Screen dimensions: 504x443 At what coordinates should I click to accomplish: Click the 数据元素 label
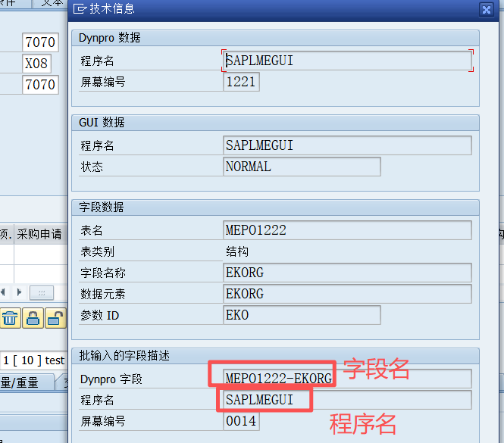click(x=103, y=294)
